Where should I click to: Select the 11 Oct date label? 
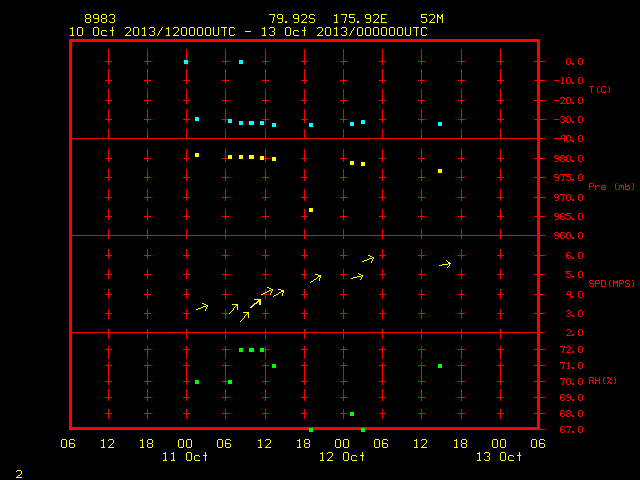pos(185,457)
